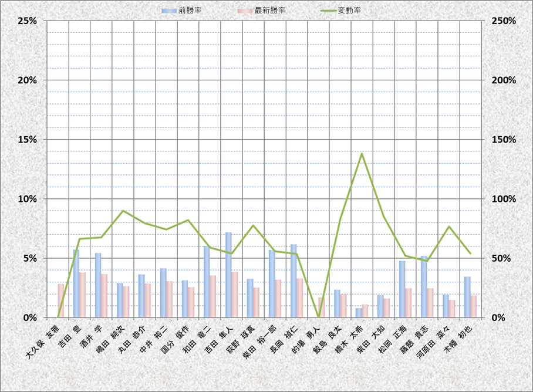533x392 pixels.
Task: Select the pink bar for 的場 勇人
Action: click(321, 307)
